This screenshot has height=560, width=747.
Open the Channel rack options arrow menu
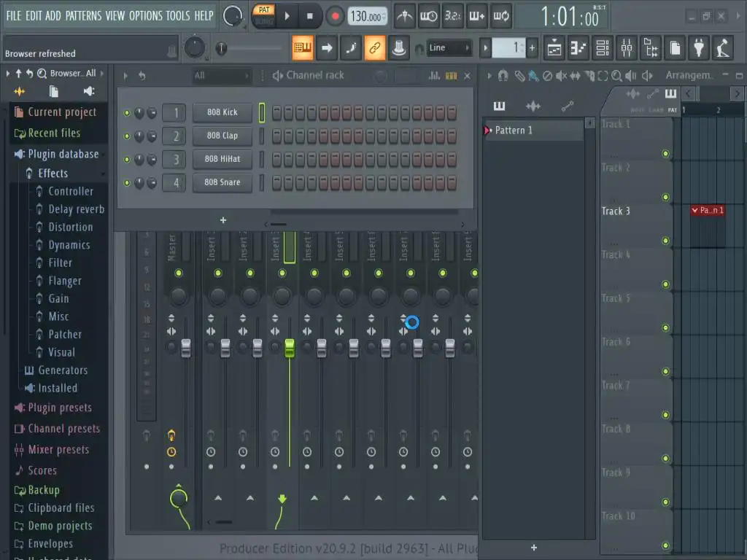tap(125, 76)
